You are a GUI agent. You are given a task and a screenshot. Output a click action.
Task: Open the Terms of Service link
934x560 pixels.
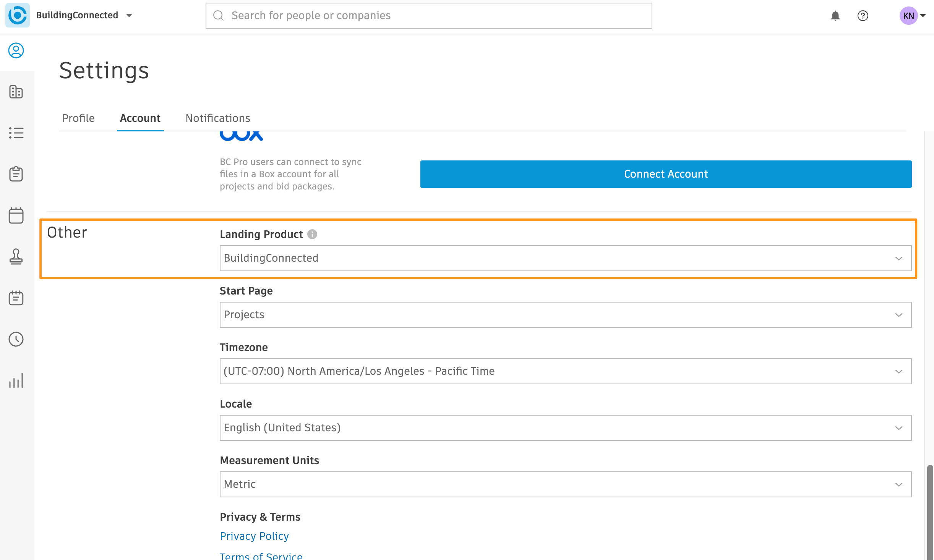[x=261, y=556]
